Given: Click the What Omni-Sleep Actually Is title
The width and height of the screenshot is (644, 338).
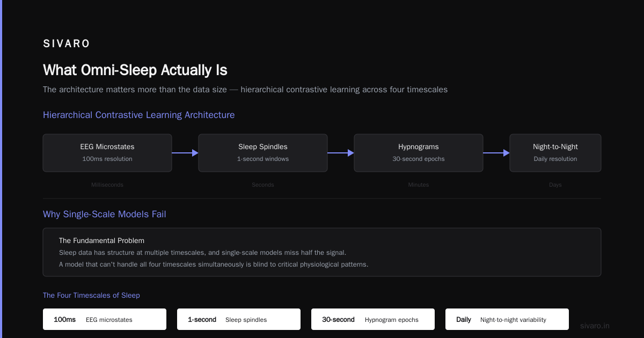Looking at the screenshot, I should [x=135, y=70].
